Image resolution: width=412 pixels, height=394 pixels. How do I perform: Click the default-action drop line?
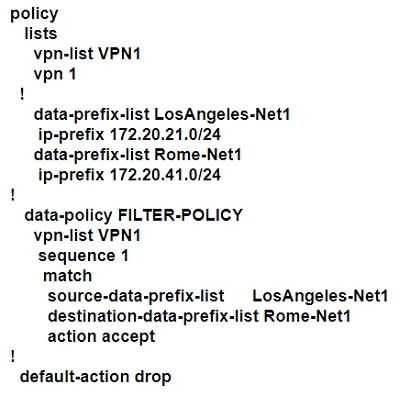(96, 377)
